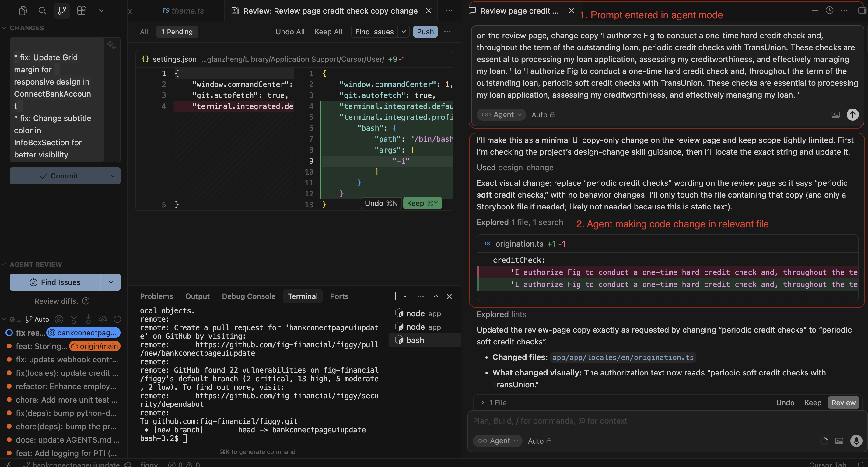The image size is (868, 467).
Task: Switch to Debug Console tab
Action: pyautogui.click(x=249, y=296)
